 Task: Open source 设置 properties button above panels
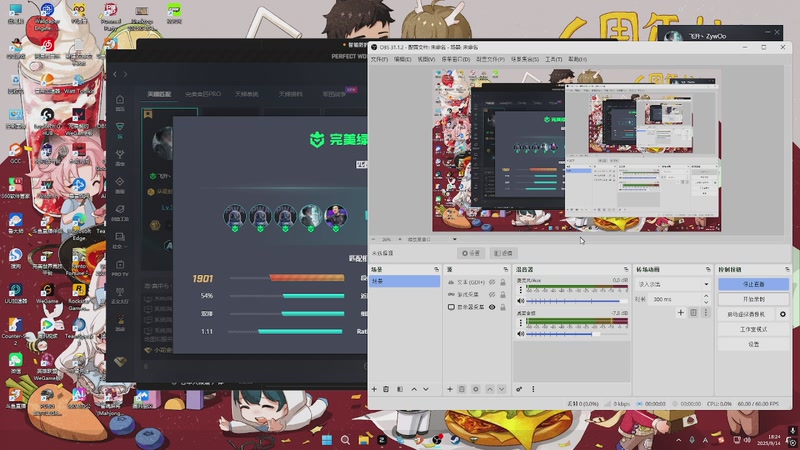pos(470,254)
